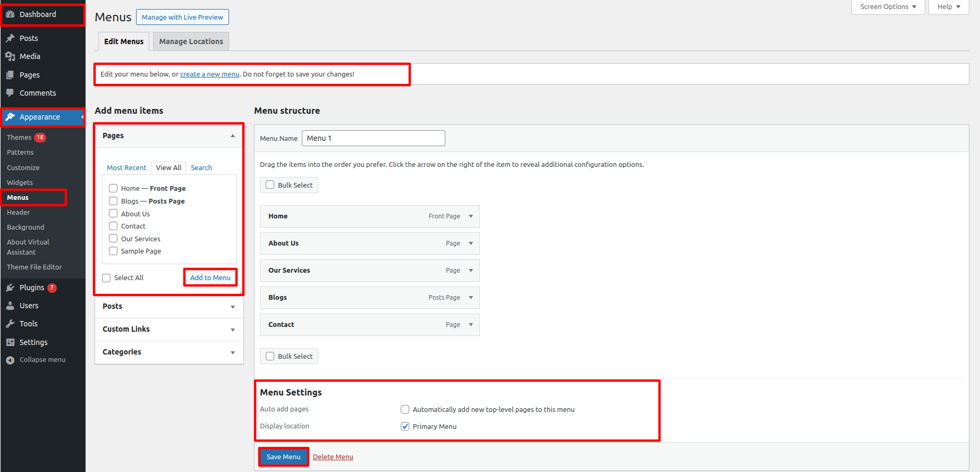Click the Menu Name text field
This screenshot has height=472, width=980.
[x=373, y=138]
